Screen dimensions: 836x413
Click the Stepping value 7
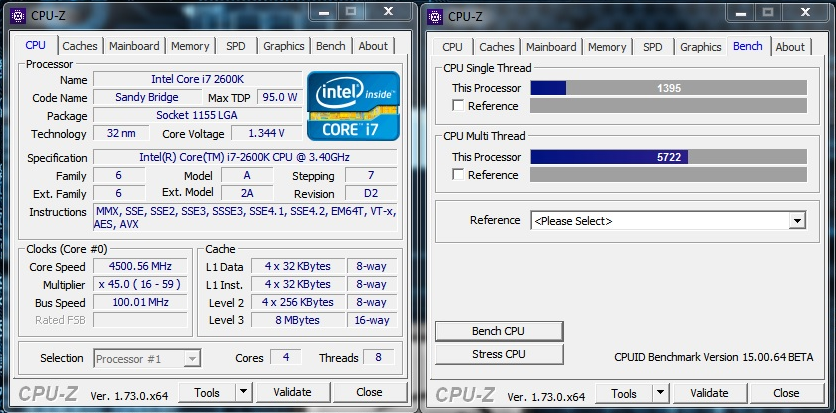(x=371, y=175)
